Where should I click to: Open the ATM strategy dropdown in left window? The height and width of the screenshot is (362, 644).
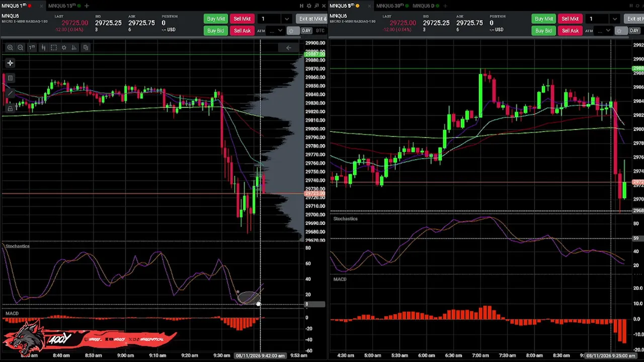(x=276, y=31)
